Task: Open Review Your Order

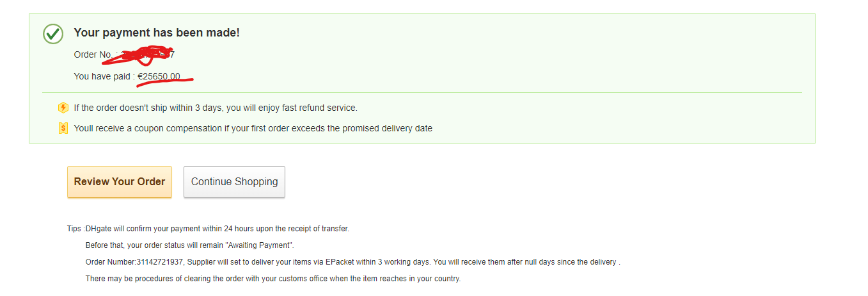Action: [x=120, y=182]
